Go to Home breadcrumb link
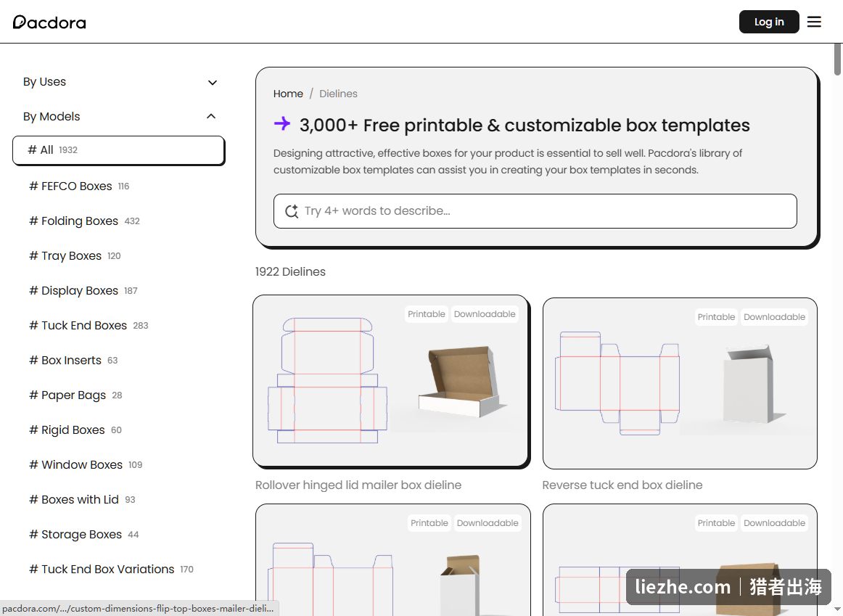Screen dimensions: 843x616 click(288, 94)
